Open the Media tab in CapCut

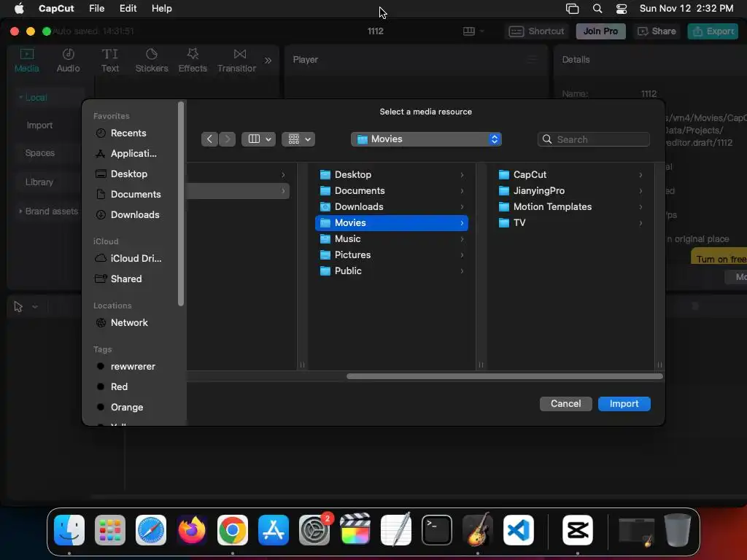(27, 61)
